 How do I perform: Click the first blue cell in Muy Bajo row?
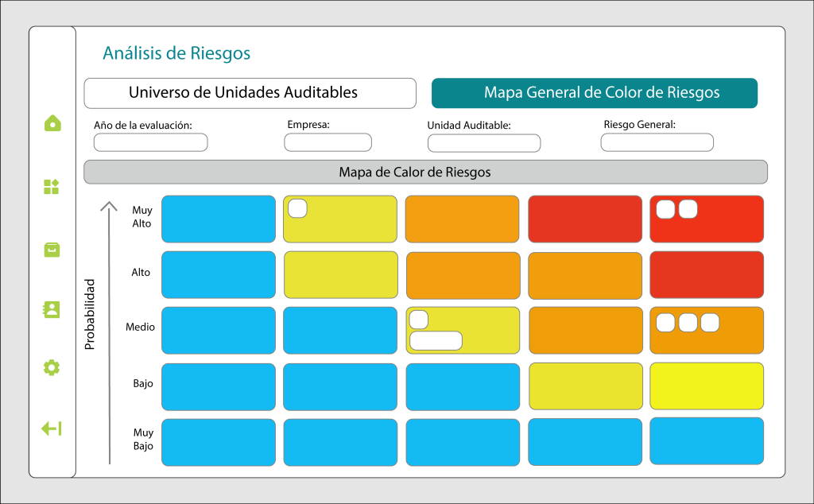coord(219,442)
